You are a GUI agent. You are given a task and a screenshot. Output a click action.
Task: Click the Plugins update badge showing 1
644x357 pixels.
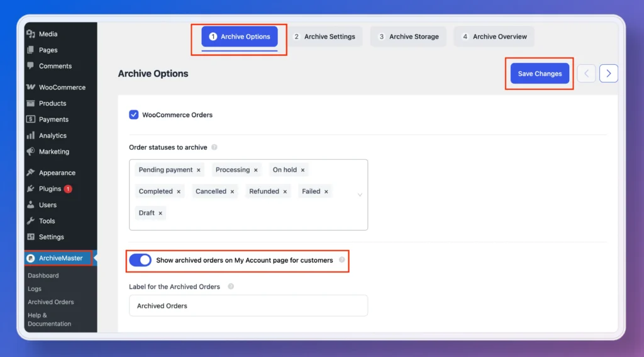pos(68,189)
